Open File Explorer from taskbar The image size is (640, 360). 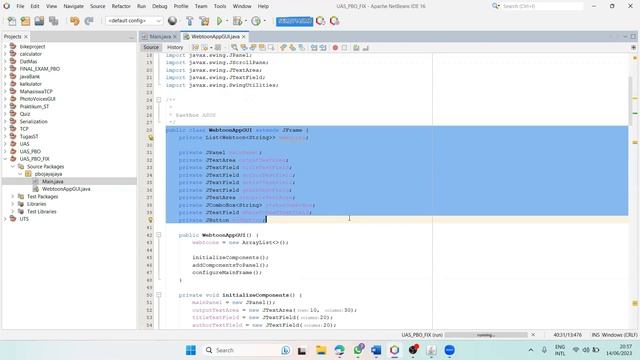[321, 350]
